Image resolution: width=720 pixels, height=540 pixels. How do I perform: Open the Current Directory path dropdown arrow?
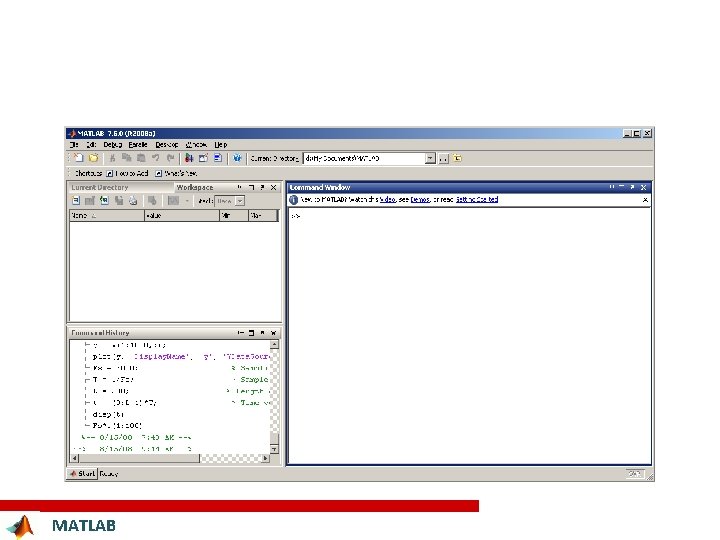(x=430, y=158)
